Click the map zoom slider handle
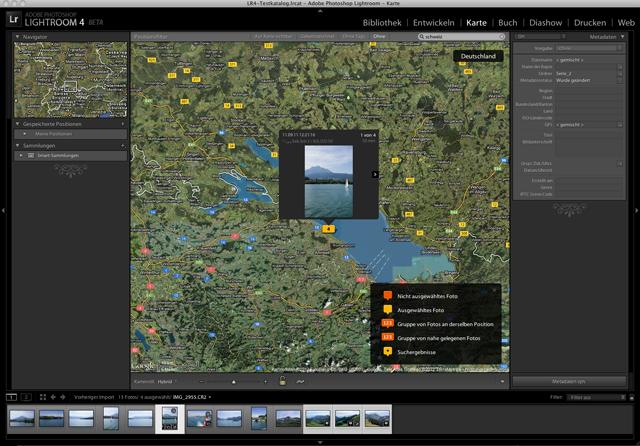 pyautogui.click(x=234, y=382)
